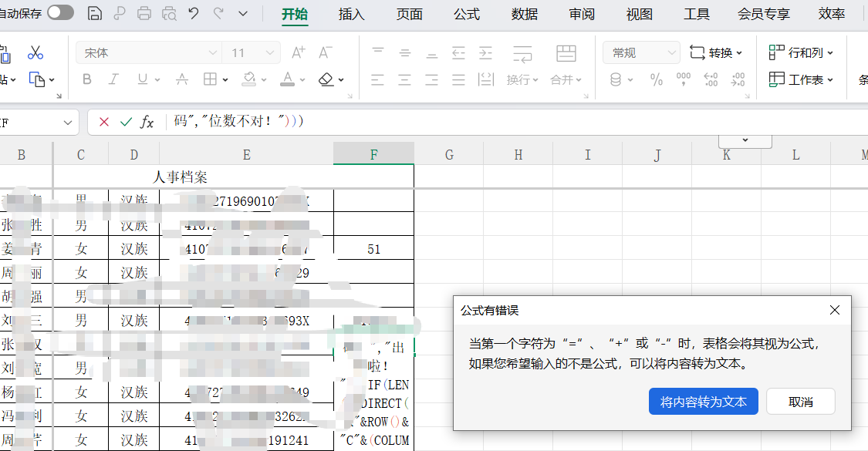Expand the quick access toolbar customization arrow
Screen dimensions: 868x451
(243, 13)
